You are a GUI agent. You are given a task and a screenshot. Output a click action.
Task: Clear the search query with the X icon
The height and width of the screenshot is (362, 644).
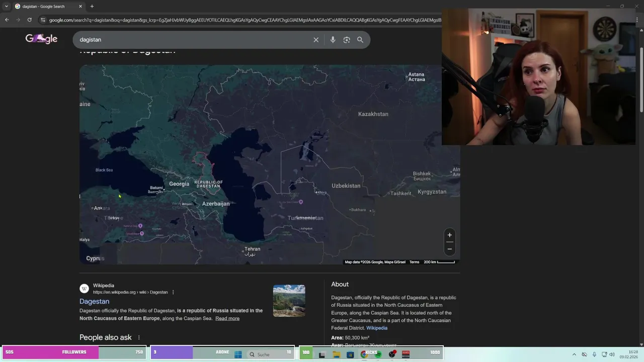[x=316, y=40]
